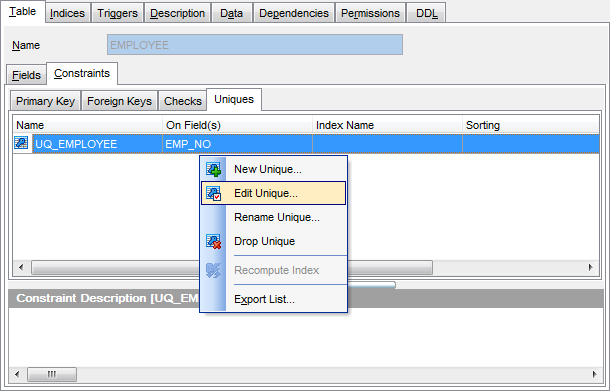The width and height of the screenshot is (610, 391).
Task: Select Drop Unique menu entry
Action: point(273,241)
